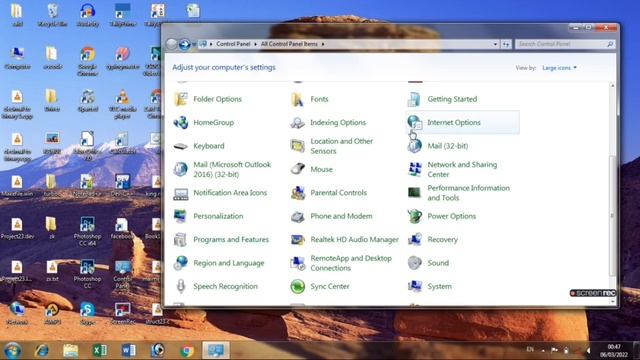This screenshot has height=360, width=640.
Task: Open the HomeGroup icon
Action: click(x=181, y=122)
